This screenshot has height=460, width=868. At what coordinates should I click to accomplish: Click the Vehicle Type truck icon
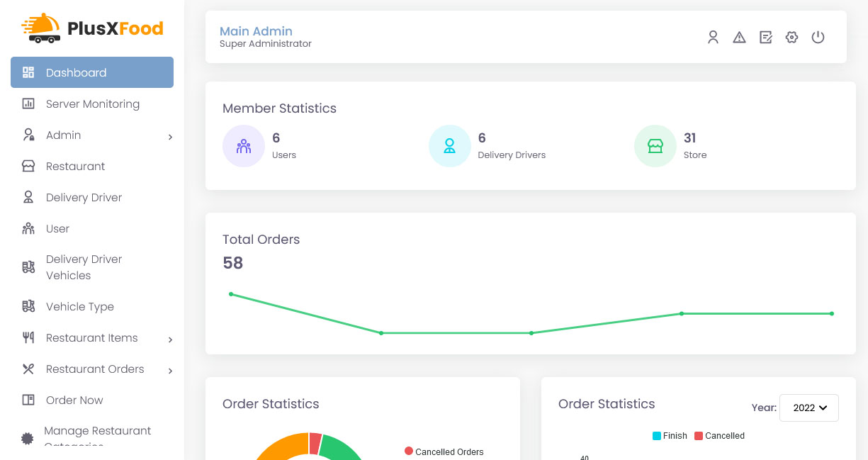28,306
